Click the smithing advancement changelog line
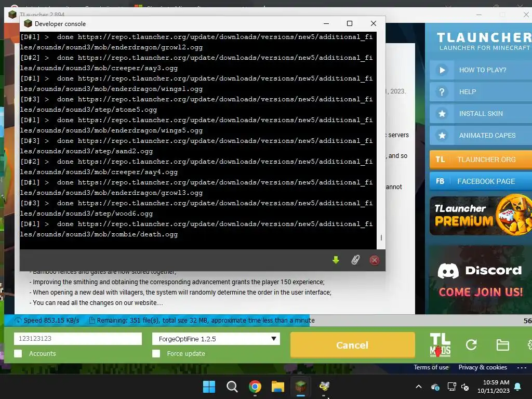This screenshot has width=532, height=399. (x=177, y=282)
